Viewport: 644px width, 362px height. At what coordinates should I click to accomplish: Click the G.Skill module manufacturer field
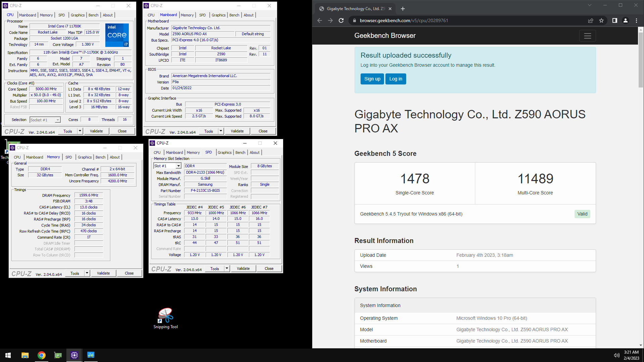(x=205, y=178)
